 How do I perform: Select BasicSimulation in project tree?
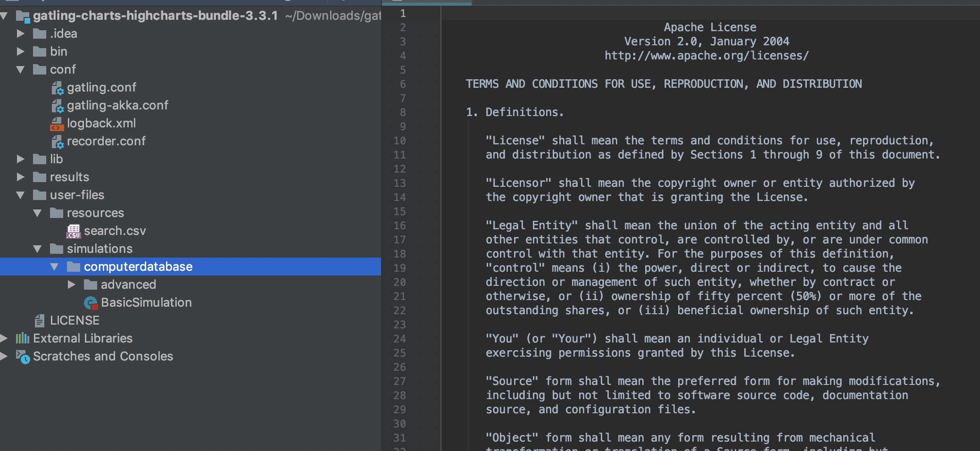[x=146, y=302]
